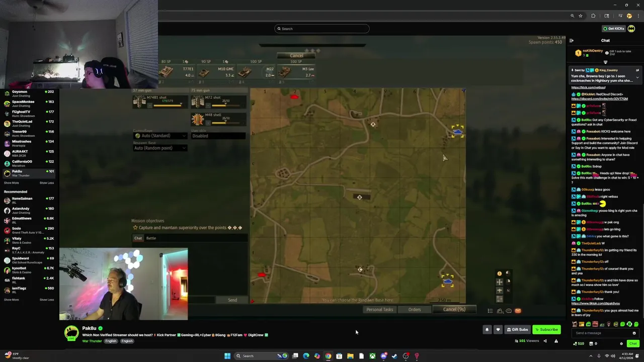Share the stream via share icon

coord(545,341)
